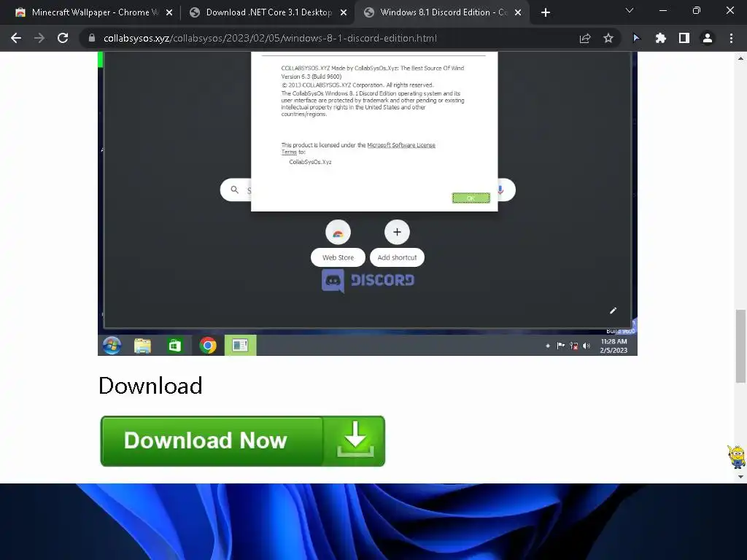Open the Chrome profile menu
This screenshot has height=560, width=747.
(708, 38)
